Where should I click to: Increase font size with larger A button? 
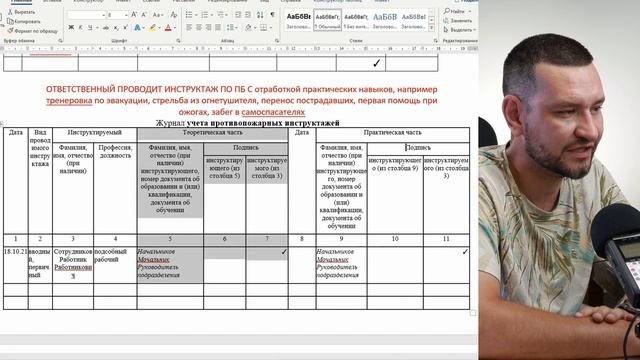[x=134, y=15]
